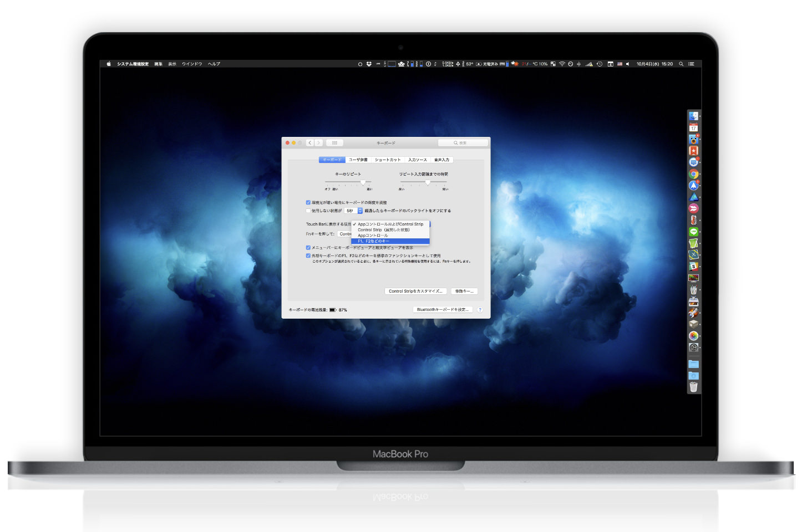
Task: Click the key repeat slider
Action: pos(348,182)
